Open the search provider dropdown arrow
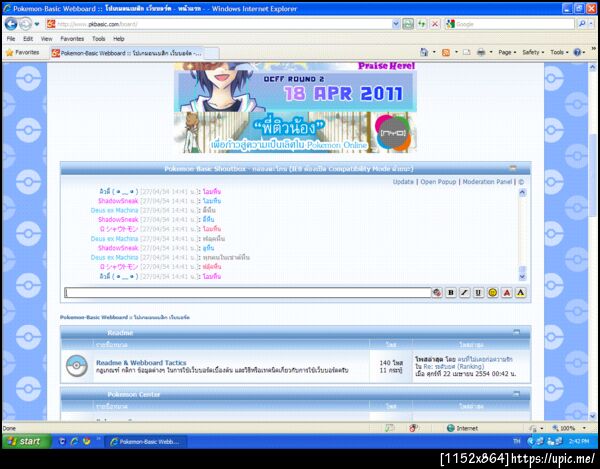 [x=592, y=24]
